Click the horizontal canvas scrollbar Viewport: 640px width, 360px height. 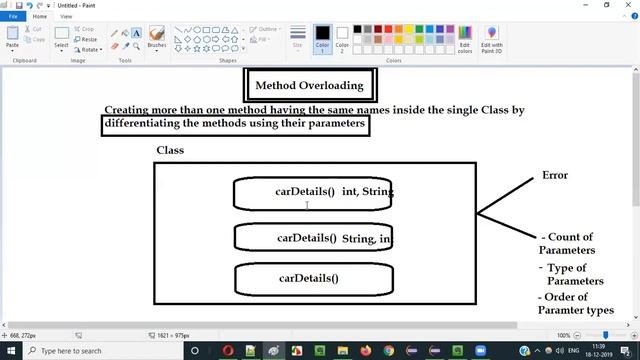(x=262, y=325)
